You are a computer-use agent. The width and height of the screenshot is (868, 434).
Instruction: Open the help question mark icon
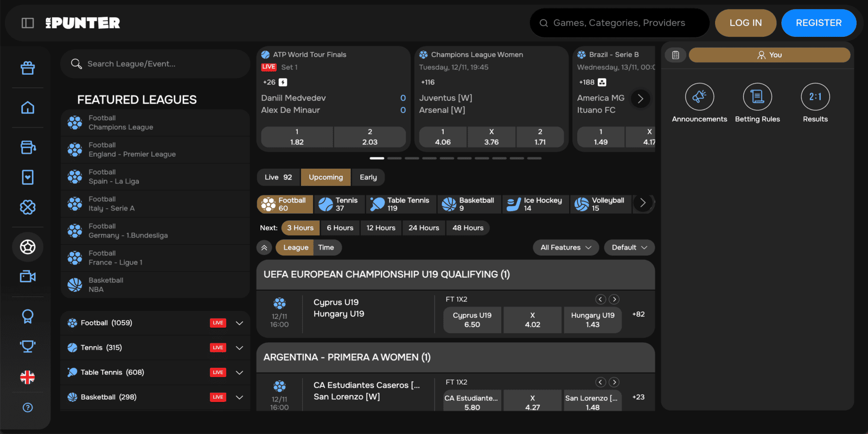pyautogui.click(x=28, y=407)
